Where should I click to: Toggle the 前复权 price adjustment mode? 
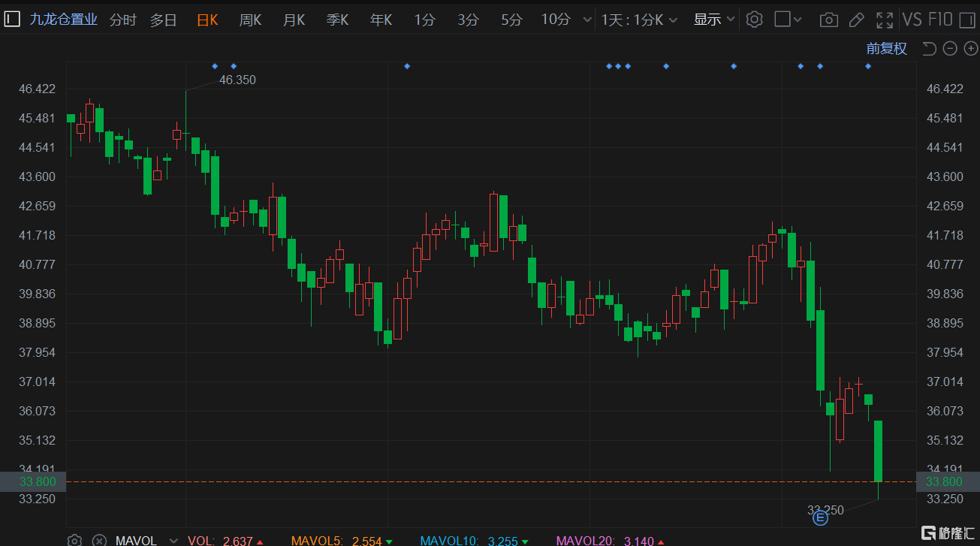[x=887, y=49]
